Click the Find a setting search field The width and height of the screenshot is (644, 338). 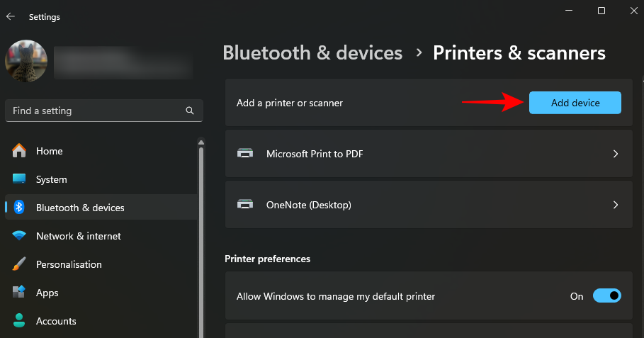pyautogui.click(x=96, y=111)
